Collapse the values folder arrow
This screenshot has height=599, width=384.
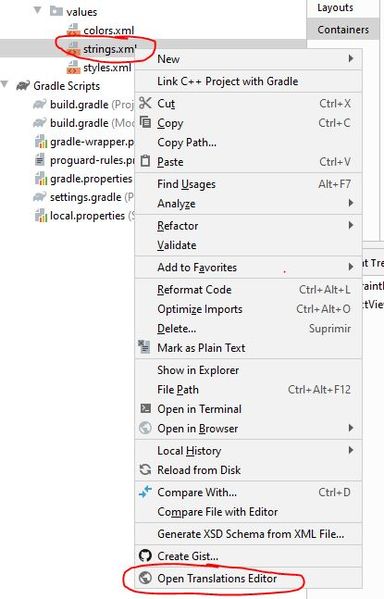point(37,10)
